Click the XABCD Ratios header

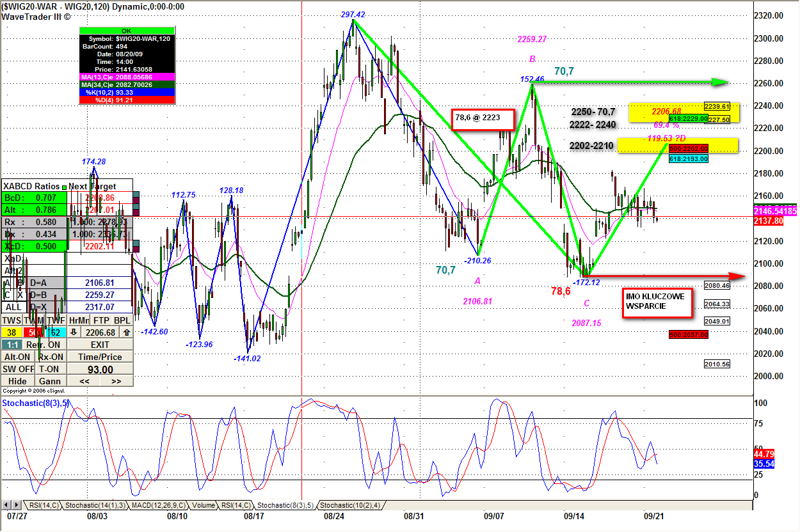[32, 186]
